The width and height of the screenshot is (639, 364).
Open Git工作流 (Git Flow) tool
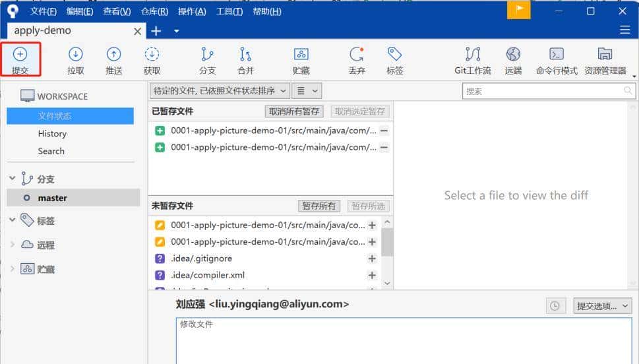(473, 60)
